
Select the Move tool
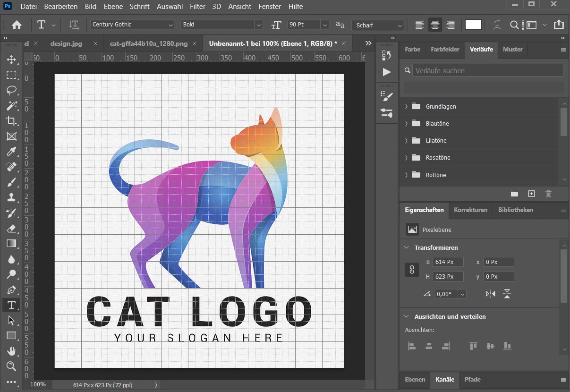click(11, 60)
